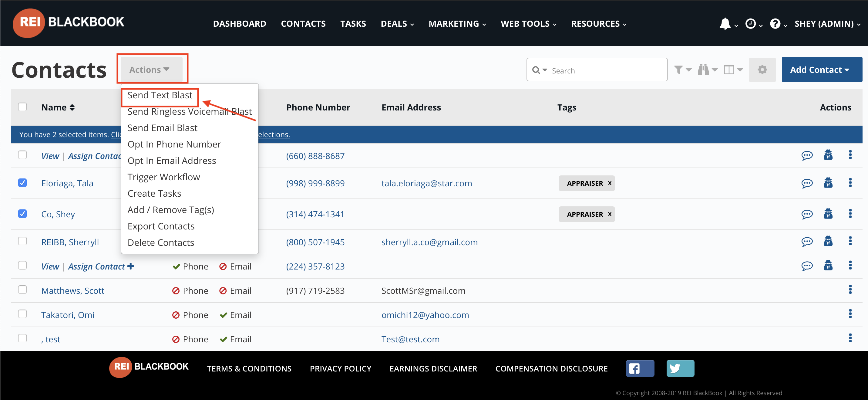Click skip trace icon for Eloriaga, Tala
Screen dimensions: 868x400
pos(828,182)
